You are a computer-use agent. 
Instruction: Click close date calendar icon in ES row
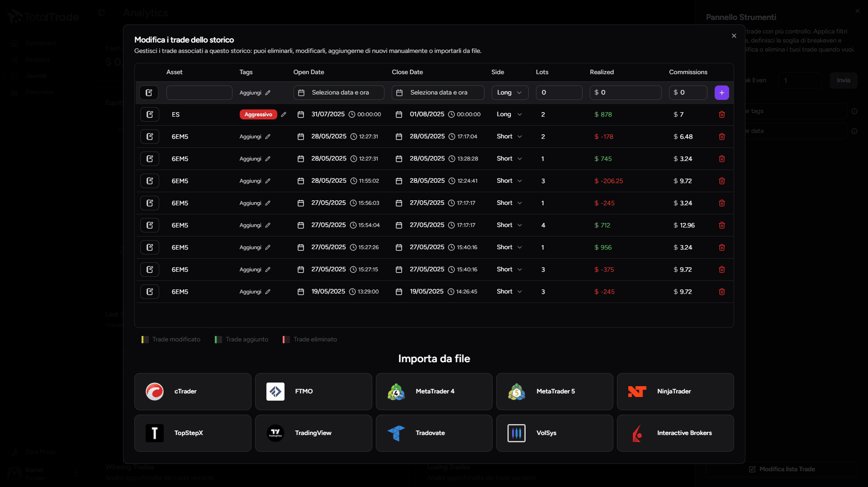(x=399, y=114)
